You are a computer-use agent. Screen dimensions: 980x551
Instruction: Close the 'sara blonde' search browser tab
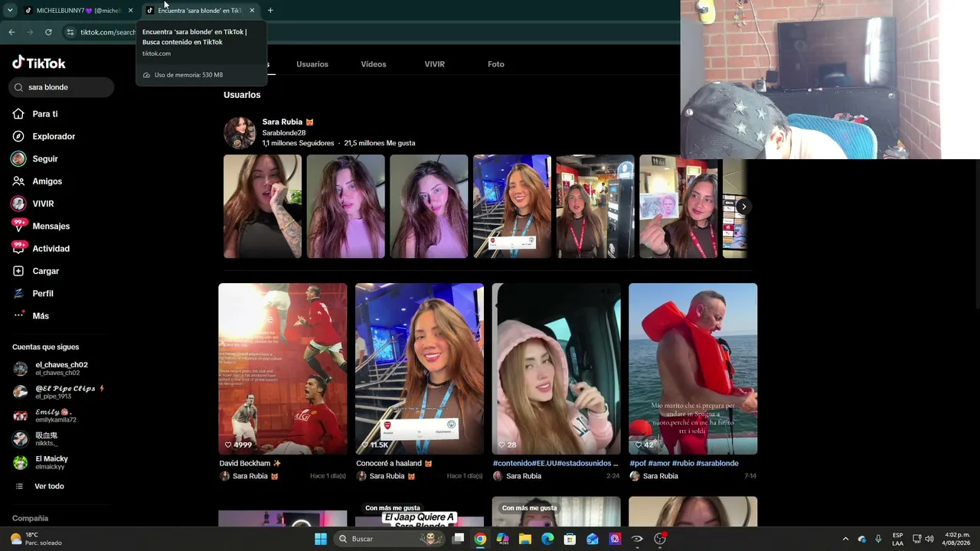252,11
